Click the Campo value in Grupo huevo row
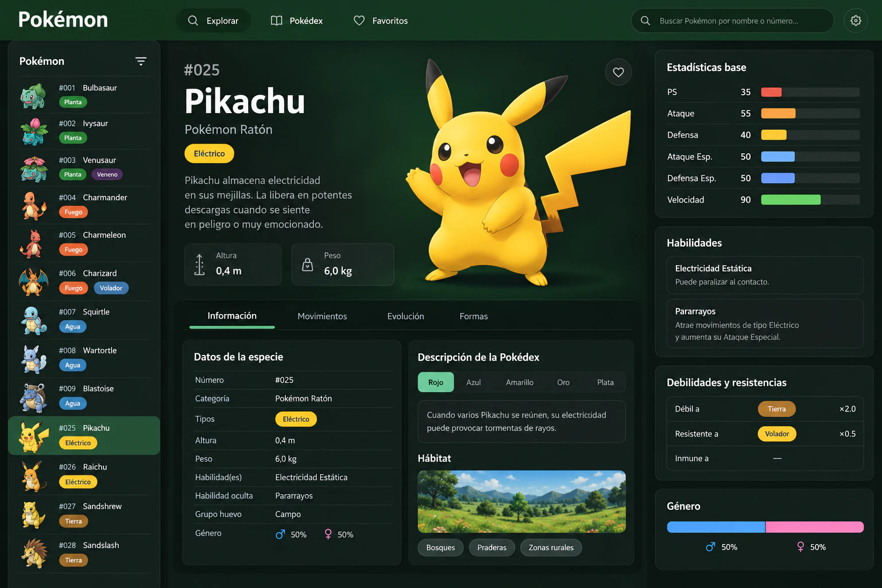Image resolution: width=882 pixels, height=588 pixels. click(288, 514)
